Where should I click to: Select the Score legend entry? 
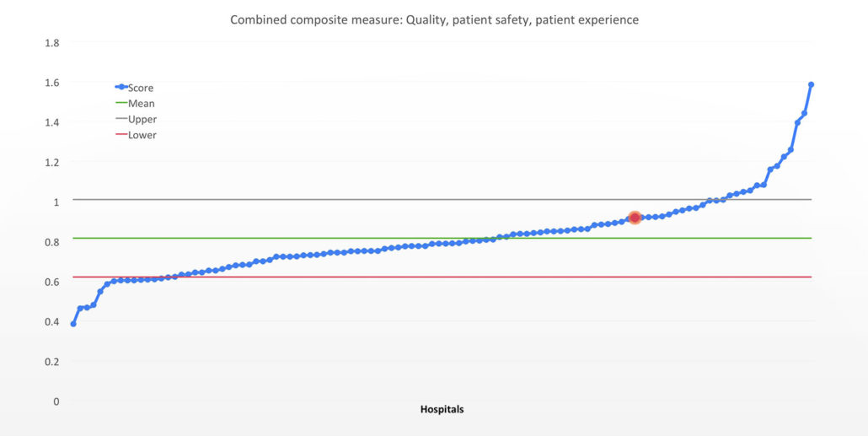click(x=134, y=88)
